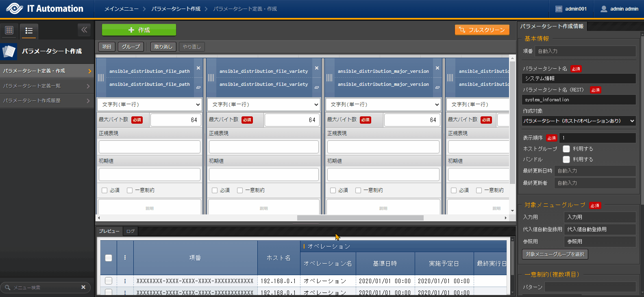Remove the ansible_distribution_major_version column via X icon
Image resolution: width=644 pixels, height=297 pixels.
(437, 68)
